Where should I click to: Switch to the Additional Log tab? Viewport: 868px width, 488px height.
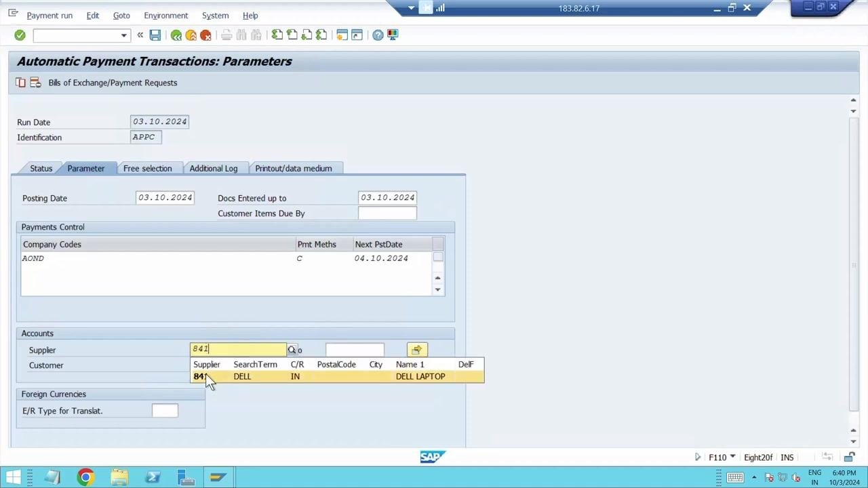point(214,168)
